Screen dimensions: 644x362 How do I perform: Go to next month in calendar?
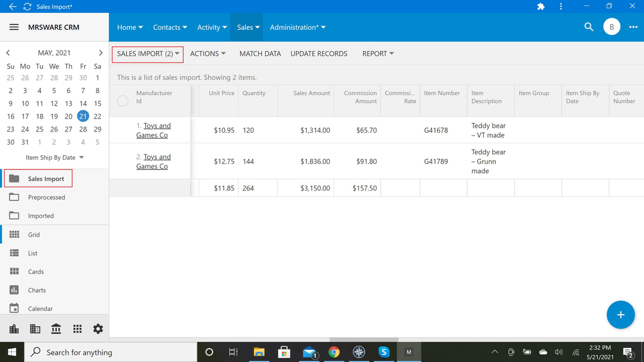click(x=101, y=53)
